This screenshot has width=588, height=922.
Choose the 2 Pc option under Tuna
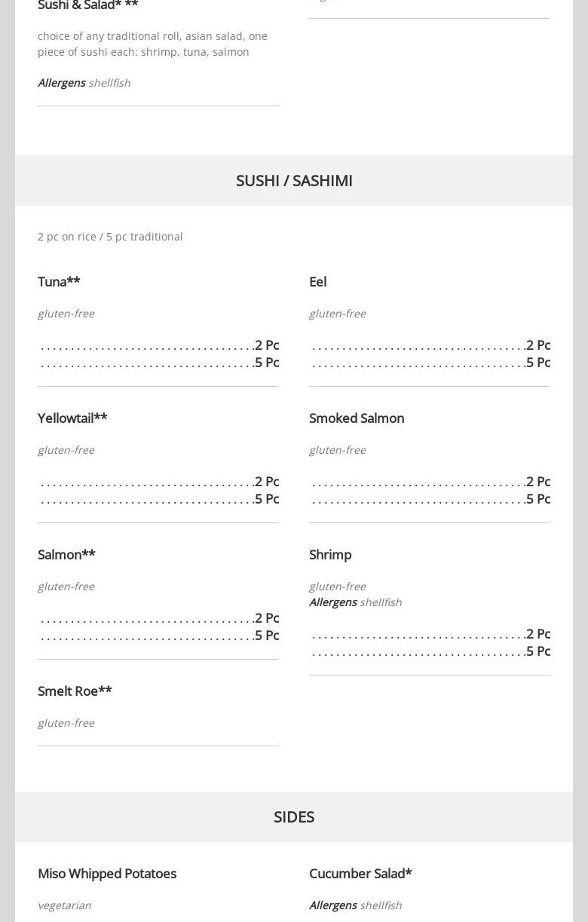(267, 345)
